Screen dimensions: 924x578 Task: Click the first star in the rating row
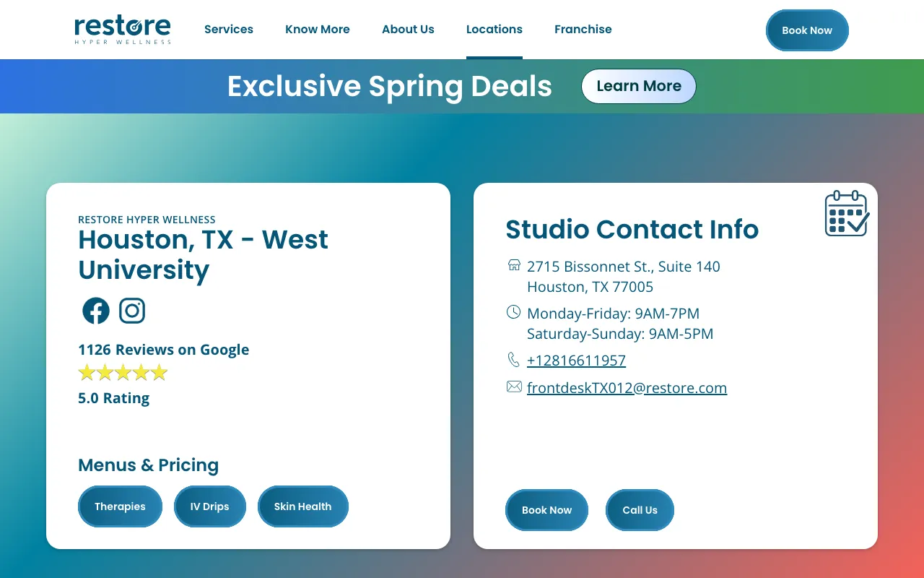pyautogui.click(x=87, y=372)
